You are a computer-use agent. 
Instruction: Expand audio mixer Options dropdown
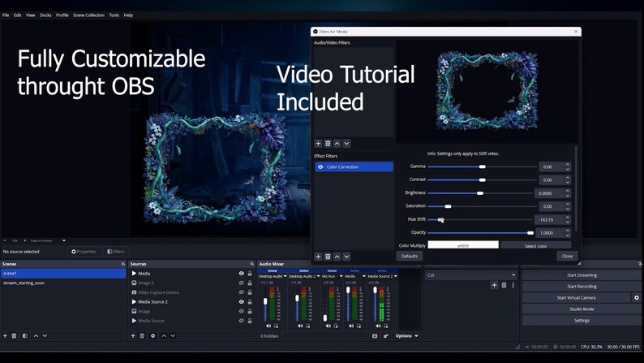tap(406, 336)
